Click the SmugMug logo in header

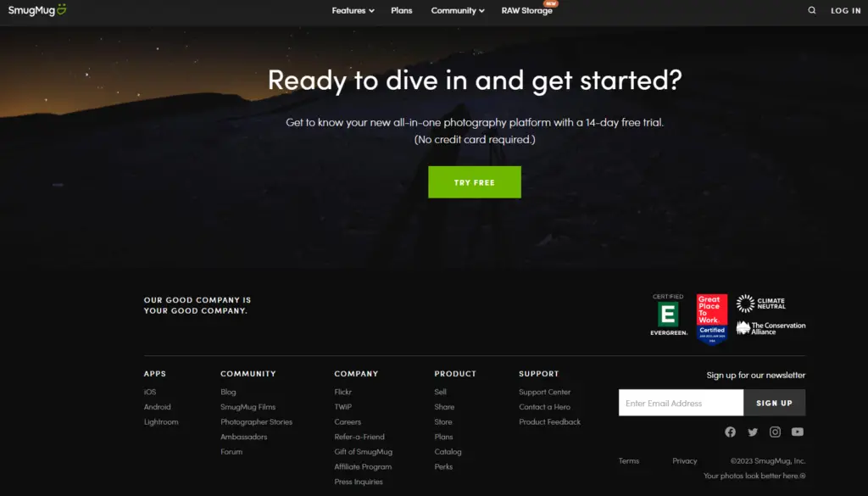(37, 10)
